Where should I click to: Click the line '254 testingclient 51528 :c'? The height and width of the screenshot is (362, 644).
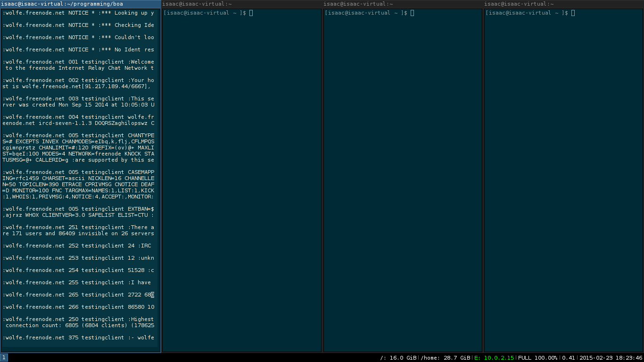pos(78,270)
